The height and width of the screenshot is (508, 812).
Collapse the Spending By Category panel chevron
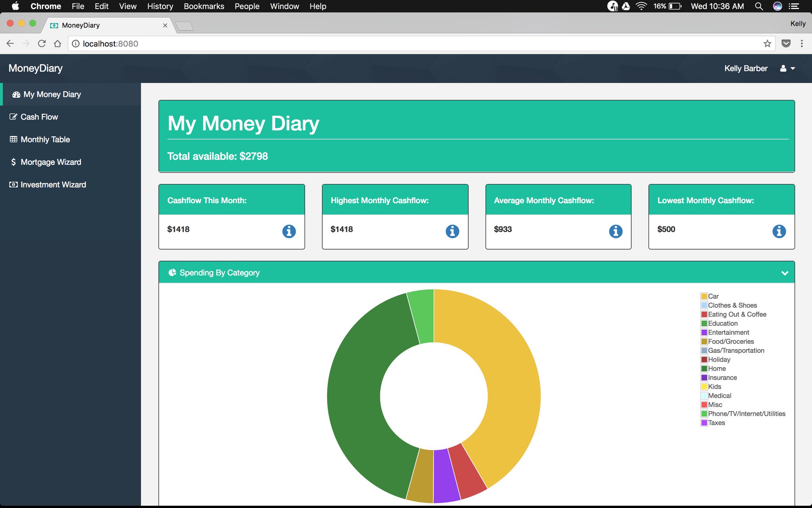pos(784,273)
